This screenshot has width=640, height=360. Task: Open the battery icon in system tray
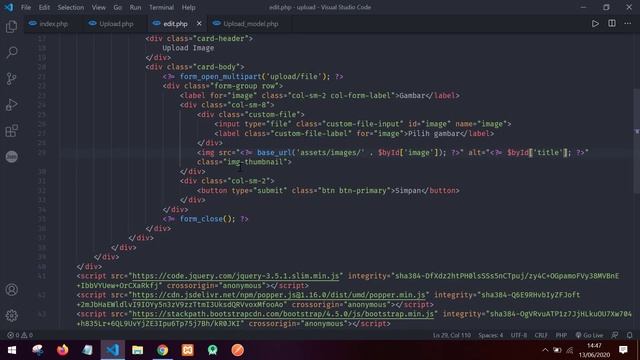point(557,350)
